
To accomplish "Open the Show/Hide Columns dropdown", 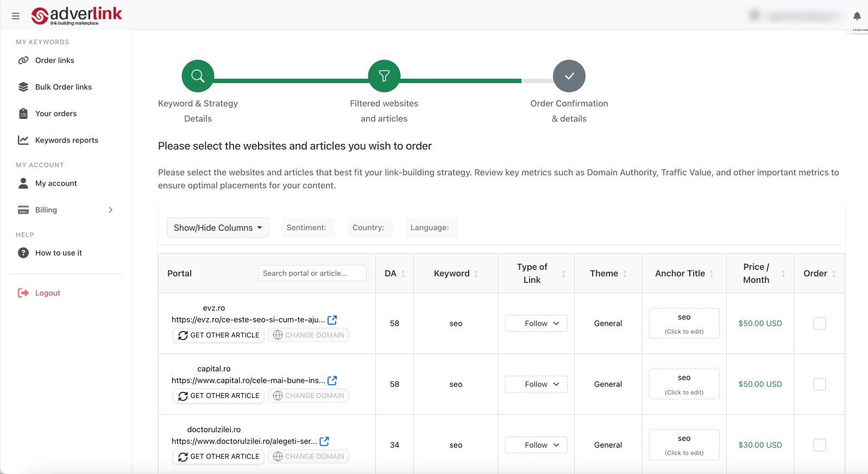I will 218,227.
